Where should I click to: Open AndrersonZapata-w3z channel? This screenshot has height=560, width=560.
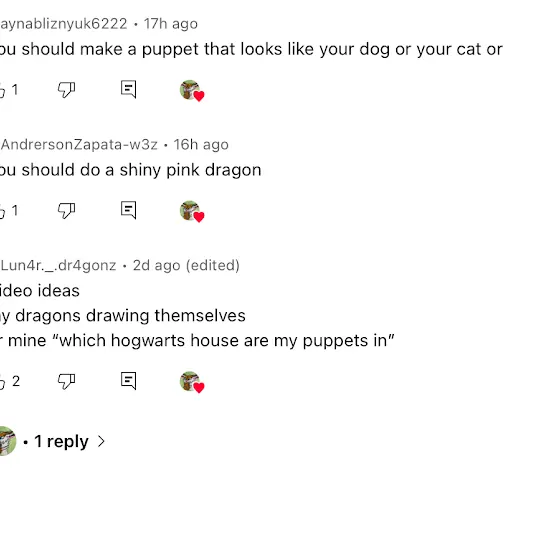[79, 145]
